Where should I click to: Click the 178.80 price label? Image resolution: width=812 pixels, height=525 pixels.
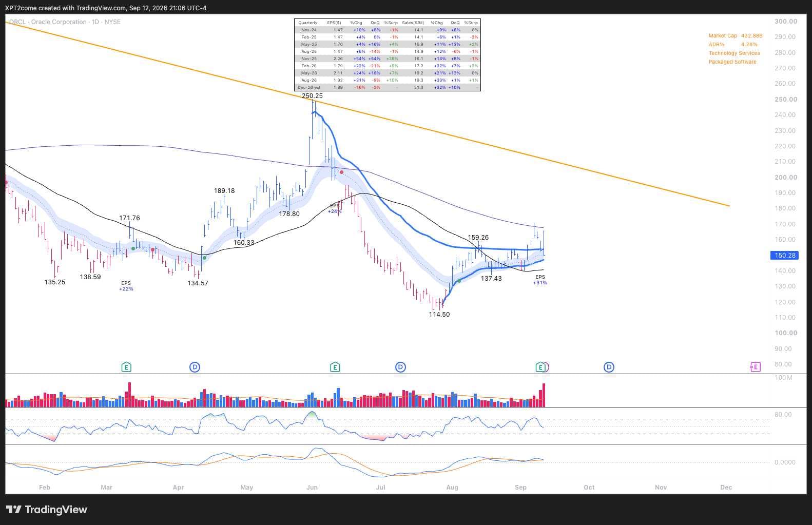click(289, 214)
